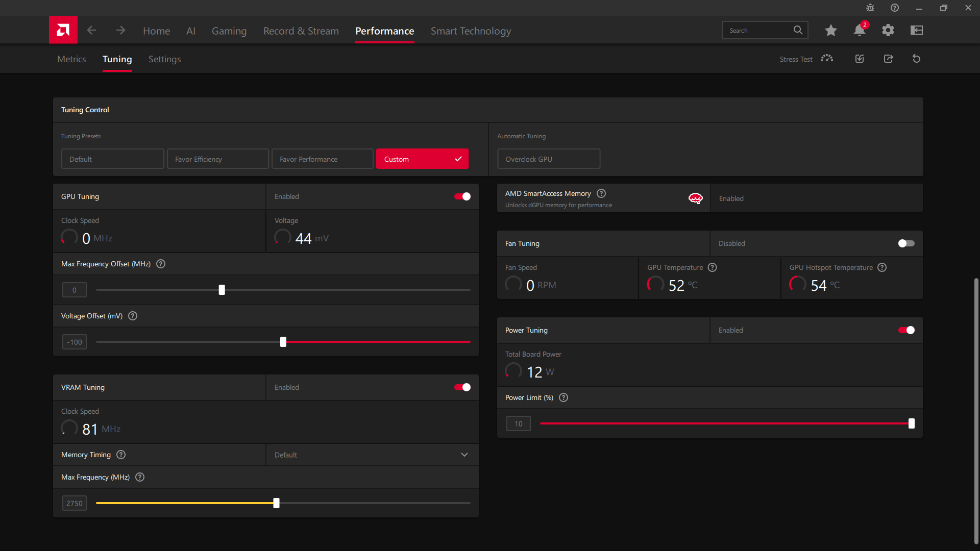Click the VRAM Max Frequency value box
Screen dimensions: 980x551
click(x=75, y=503)
